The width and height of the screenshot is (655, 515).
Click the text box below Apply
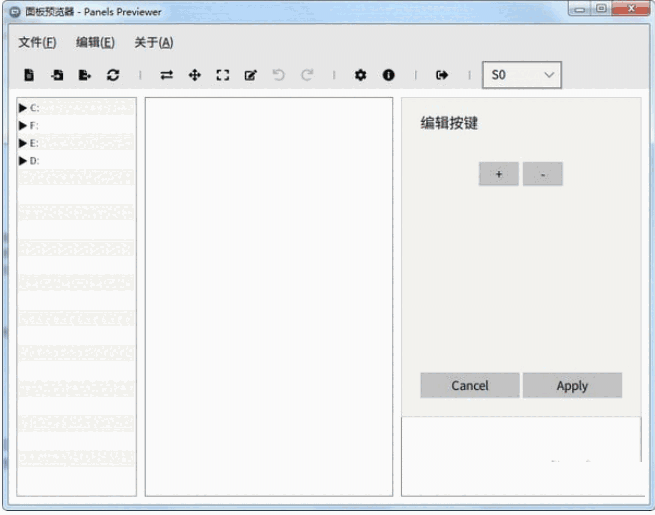tap(521, 456)
